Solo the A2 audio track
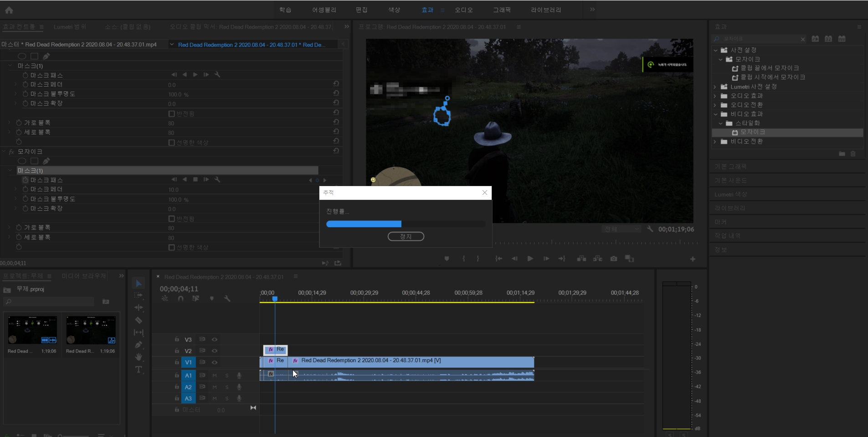 [x=227, y=387]
